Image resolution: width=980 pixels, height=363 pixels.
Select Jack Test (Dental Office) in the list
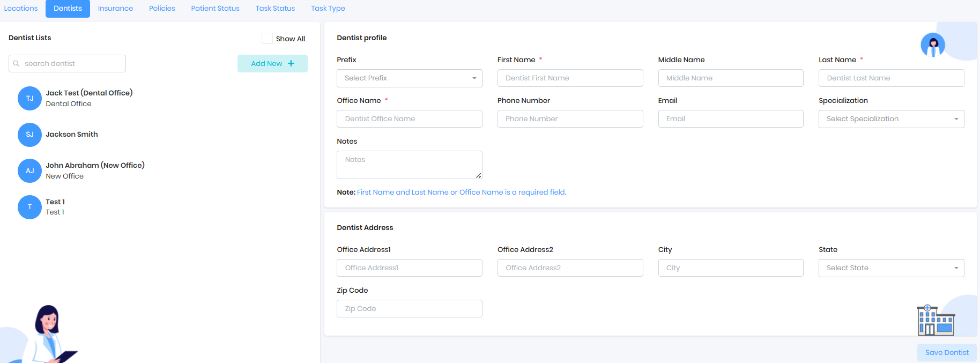tap(89, 93)
